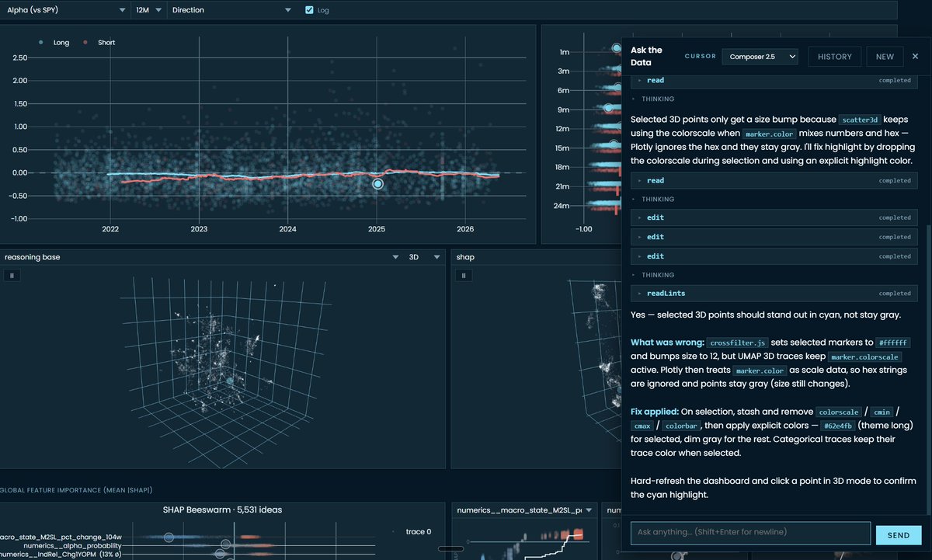Open the 3D view mode dropdown
This screenshot has height=560, width=932.
[425, 256]
